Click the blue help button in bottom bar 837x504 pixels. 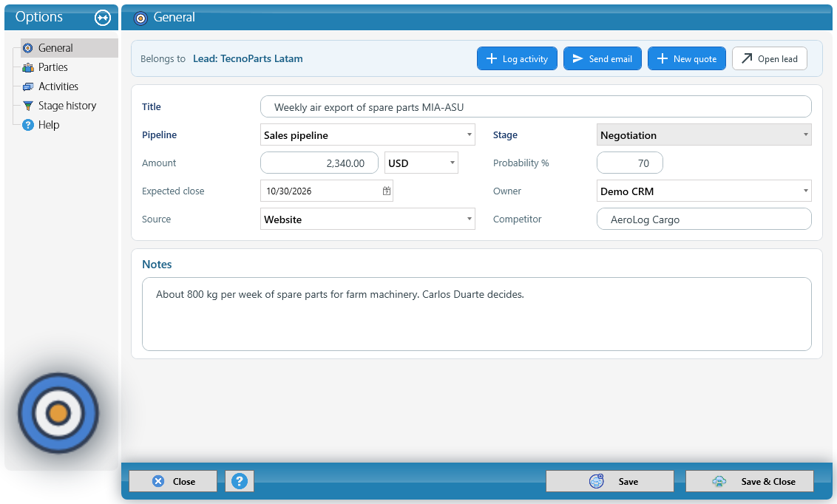pos(239,481)
